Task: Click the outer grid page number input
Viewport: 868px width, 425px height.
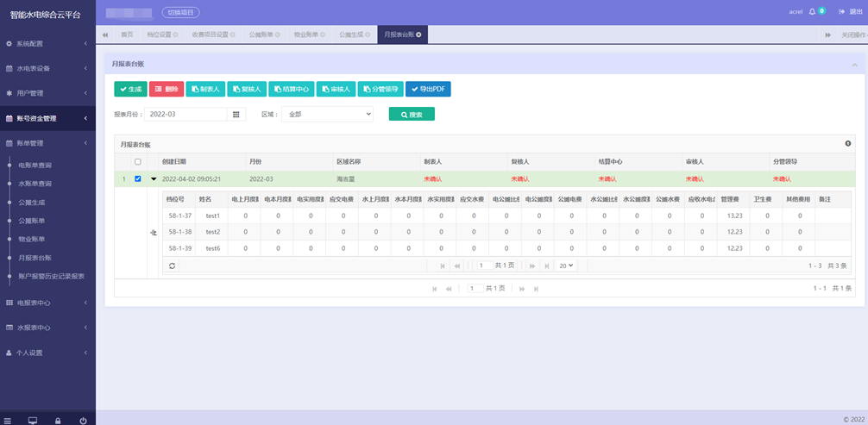Action: [x=475, y=288]
